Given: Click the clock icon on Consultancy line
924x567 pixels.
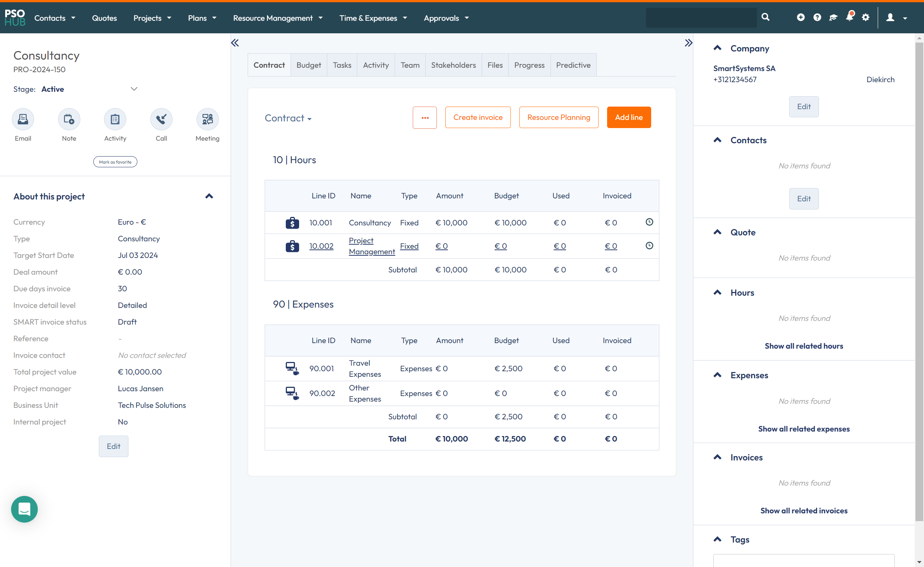Looking at the screenshot, I should 649,222.
